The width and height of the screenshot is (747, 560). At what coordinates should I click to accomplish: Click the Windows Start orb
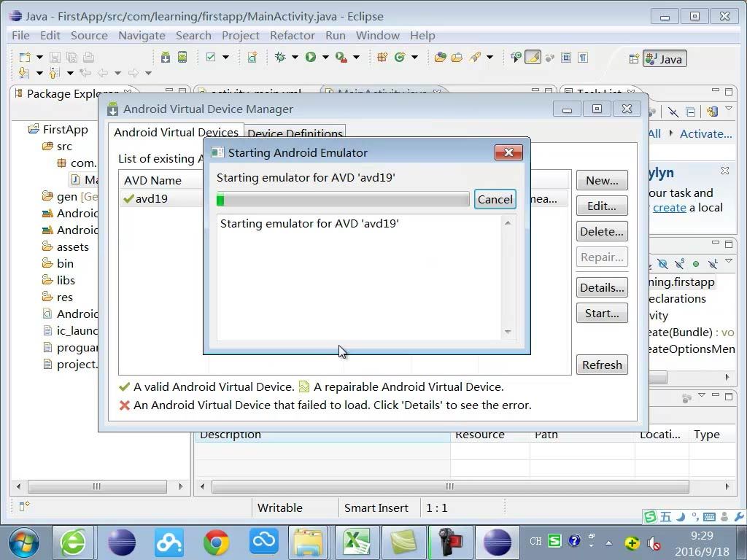pyautogui.click(x=24, y=542)
